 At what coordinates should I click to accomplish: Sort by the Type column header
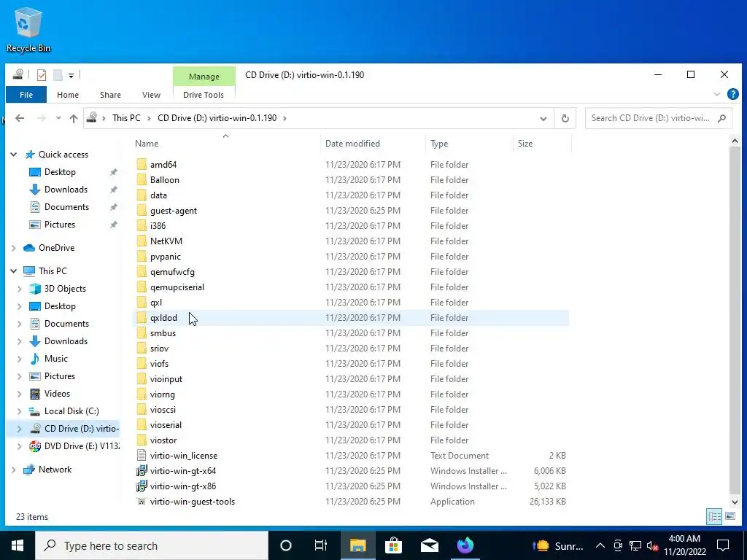click(469, 144)
